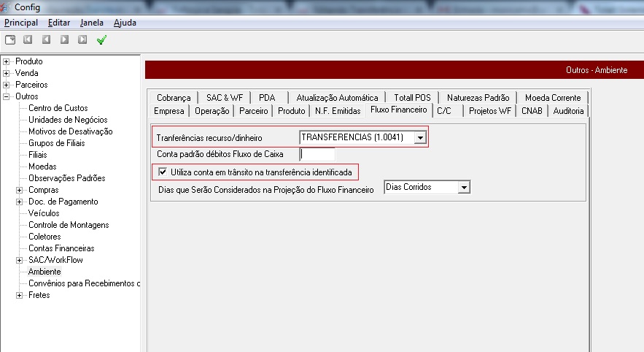Collapse the Outros tree node
This screenshot has height=352, width=644.
point(6,96)
